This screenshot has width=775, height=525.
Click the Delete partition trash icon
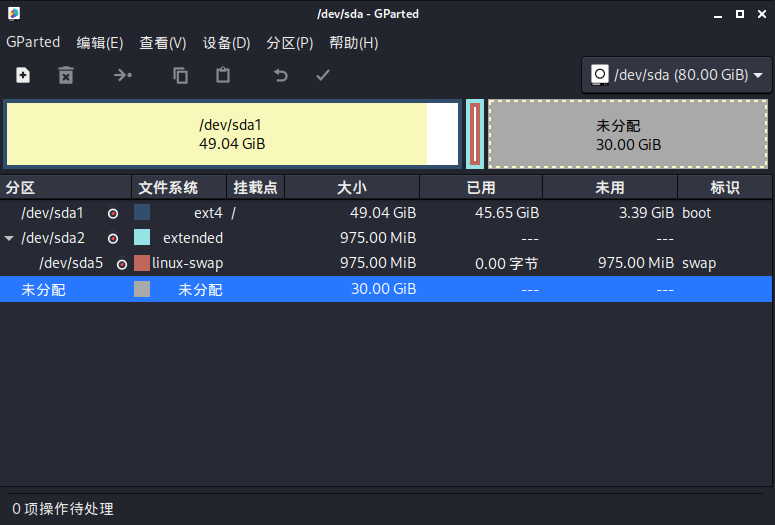coord(66,76)
